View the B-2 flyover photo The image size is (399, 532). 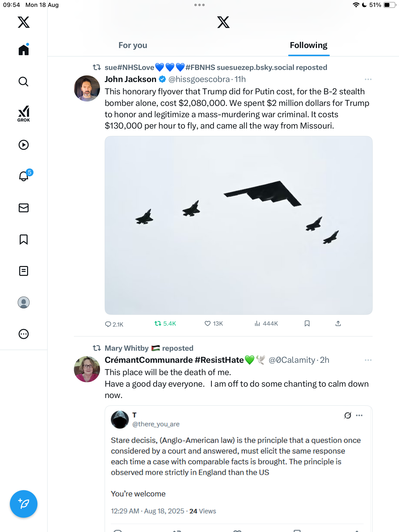tap(238, 225)
